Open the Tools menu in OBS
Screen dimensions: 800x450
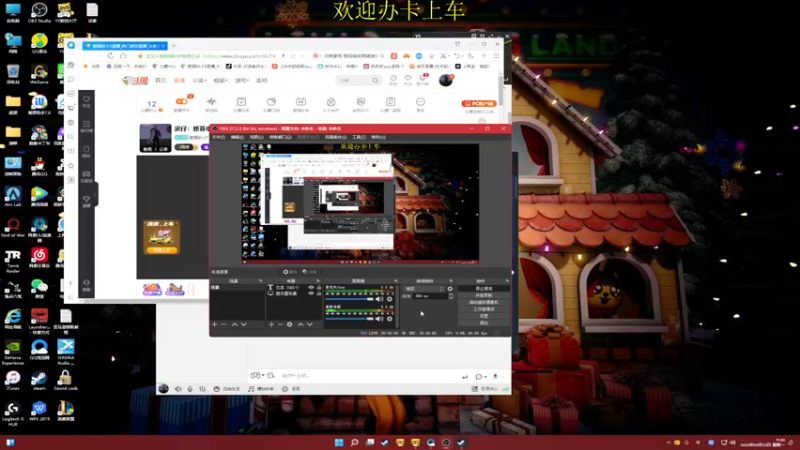coord(359,137)
